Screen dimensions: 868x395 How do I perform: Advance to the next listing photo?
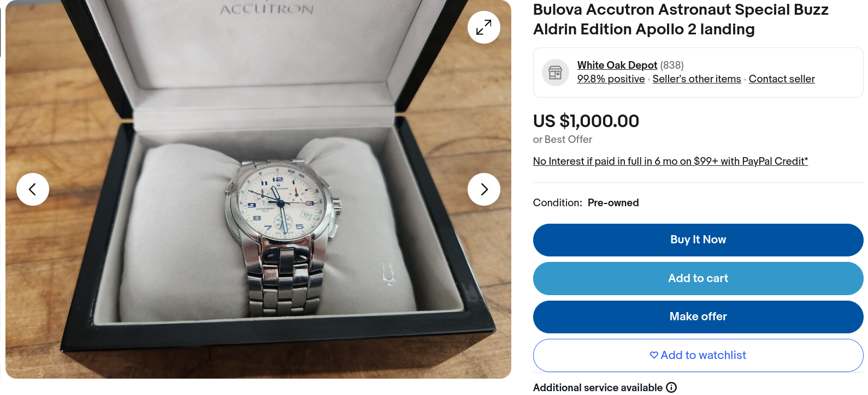coord(483,189)
